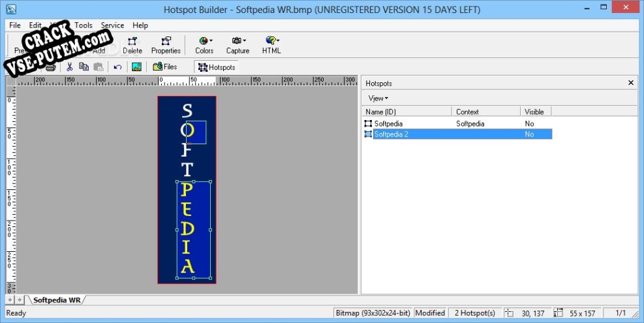The height and width of the screenshot is (323, 644).
Task: Open hotspot Properties from the toolbar
Action: coord(166,45)
